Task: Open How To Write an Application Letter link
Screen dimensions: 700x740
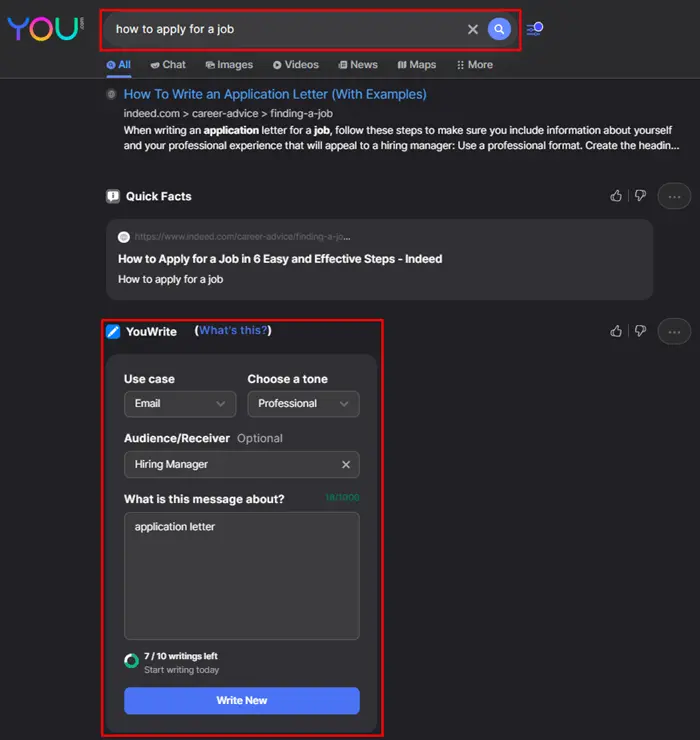Action: [275, 94]
